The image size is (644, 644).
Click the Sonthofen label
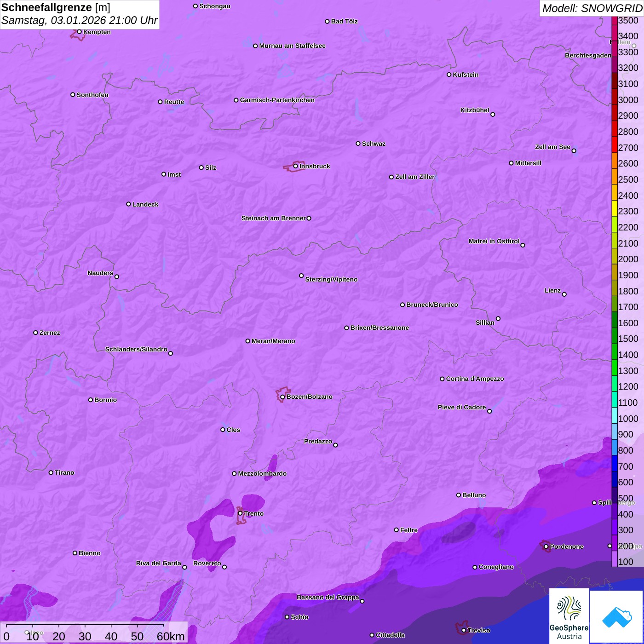click(92, 95)
